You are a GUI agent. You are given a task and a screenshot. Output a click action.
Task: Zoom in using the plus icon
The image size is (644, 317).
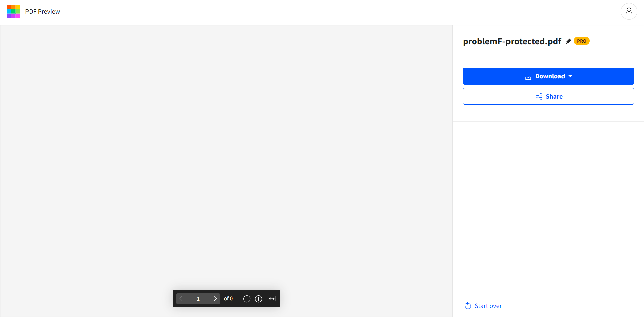259,299
